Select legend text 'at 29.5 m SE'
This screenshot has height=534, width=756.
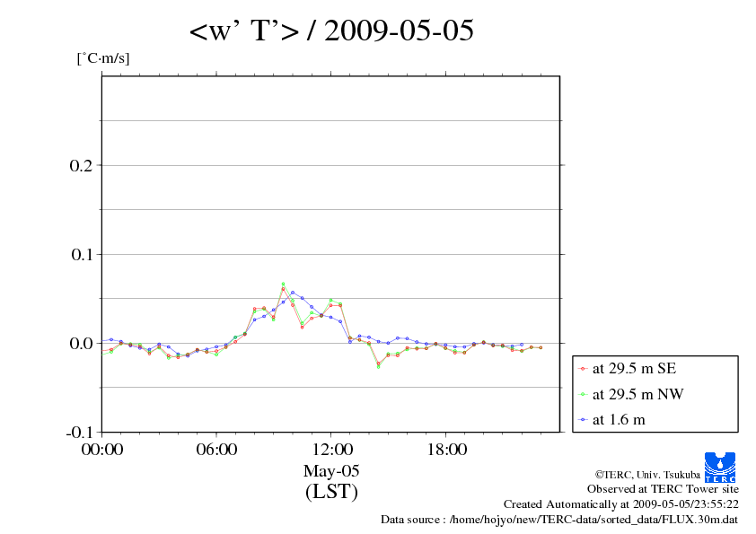635,369
